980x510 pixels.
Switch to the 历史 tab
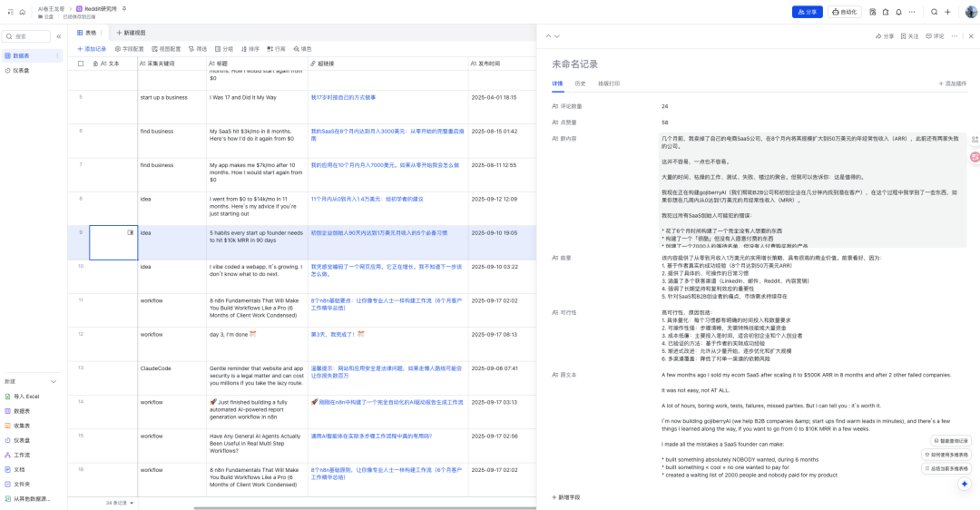(580, 83)
